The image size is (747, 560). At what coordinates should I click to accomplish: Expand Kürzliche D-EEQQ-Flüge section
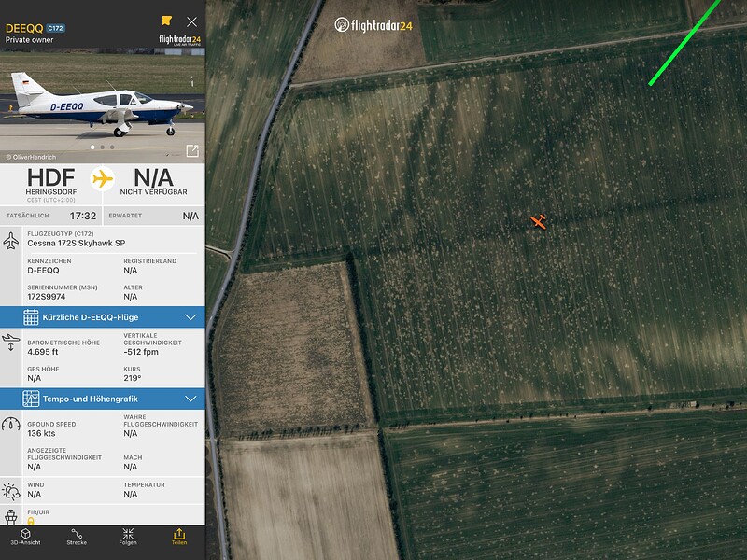click(103, 317)
